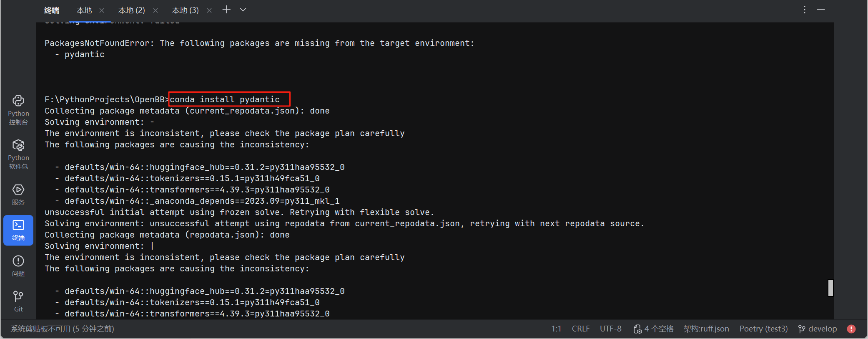Select the 终端 sidebar icon
The width and height of the screenshot is (868, 339).
pyautogui.click(x=18, y=230)
